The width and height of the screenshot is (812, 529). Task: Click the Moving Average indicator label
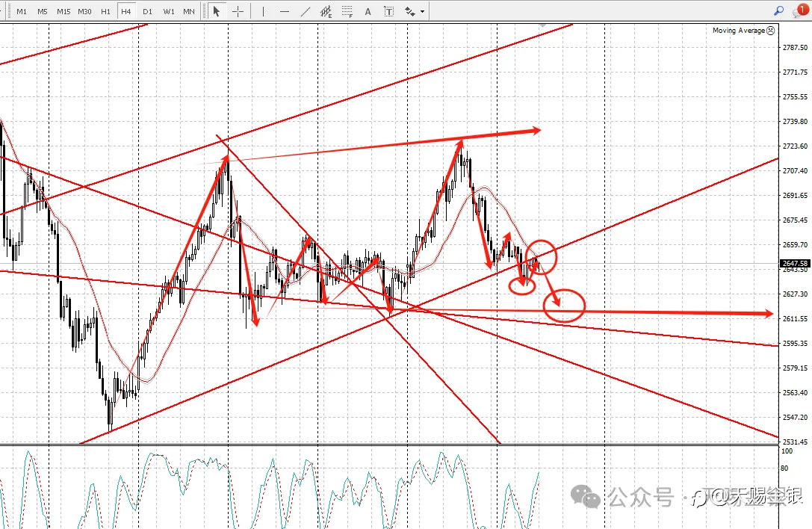(739, 31)
